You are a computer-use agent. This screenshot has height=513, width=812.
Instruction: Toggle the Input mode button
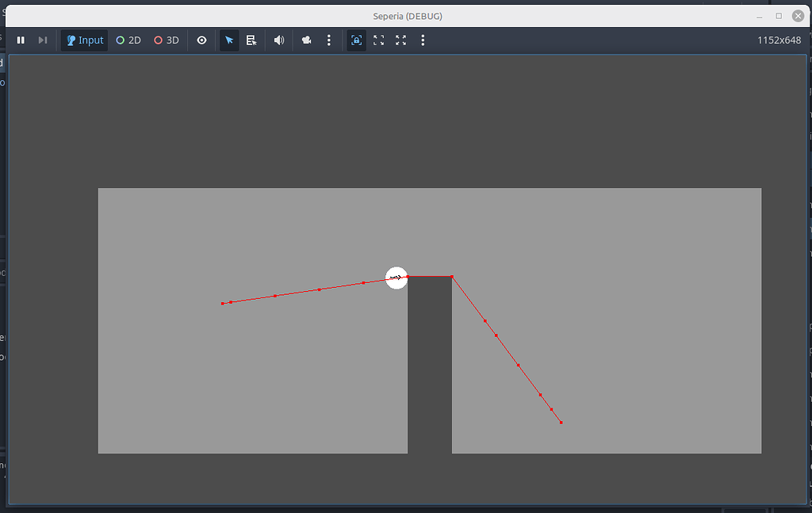point(84,40)
